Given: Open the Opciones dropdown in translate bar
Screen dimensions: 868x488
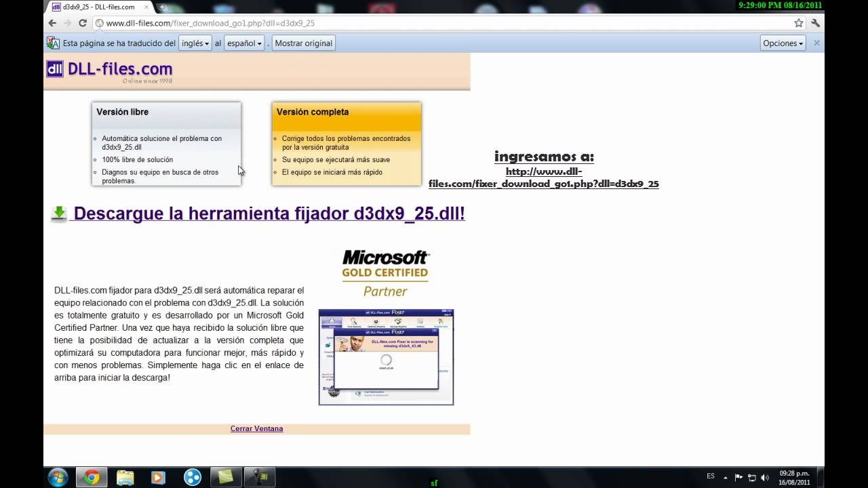Looking at the screenshot, I should point(783,43).
